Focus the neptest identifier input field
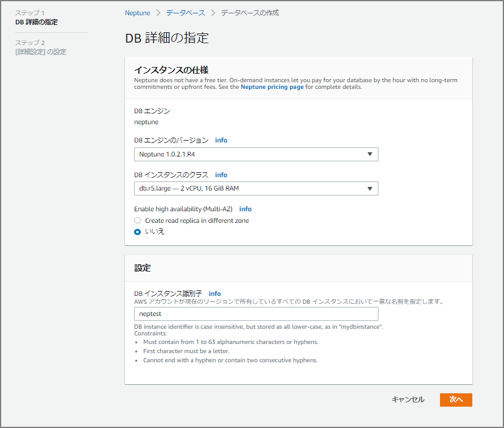Image resolution: width=504 pixels, height=428 pixels. [x=256, y=314]
